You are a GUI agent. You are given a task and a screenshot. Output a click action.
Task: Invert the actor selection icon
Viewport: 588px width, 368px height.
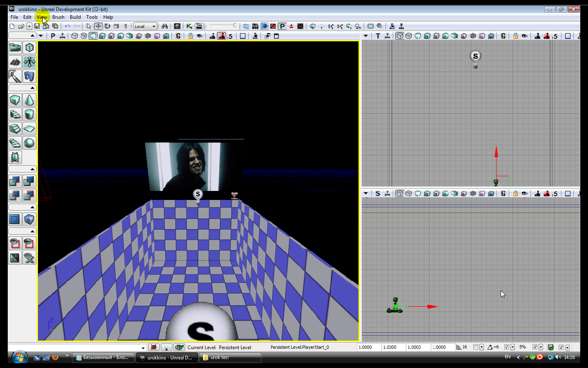click(x=15, y=258)
